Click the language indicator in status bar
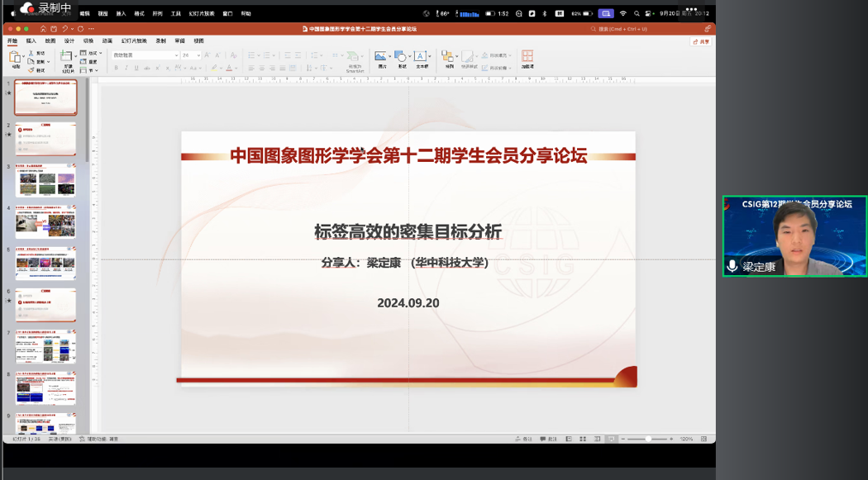The image size is (868, 480). tap(60, 439)
